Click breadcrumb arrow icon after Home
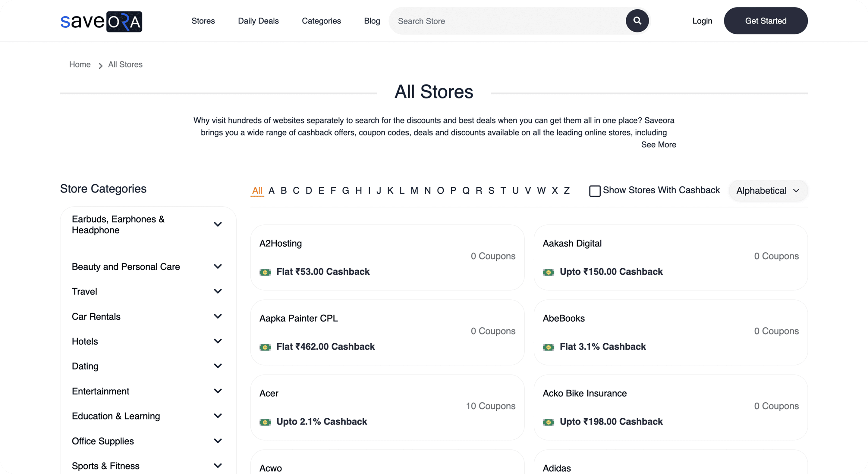Viewport: 868px width, 474px height. click(100, 65)
